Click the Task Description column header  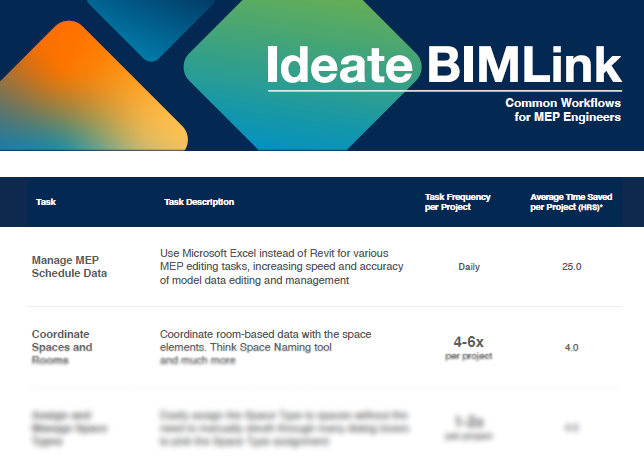(199, 202)
